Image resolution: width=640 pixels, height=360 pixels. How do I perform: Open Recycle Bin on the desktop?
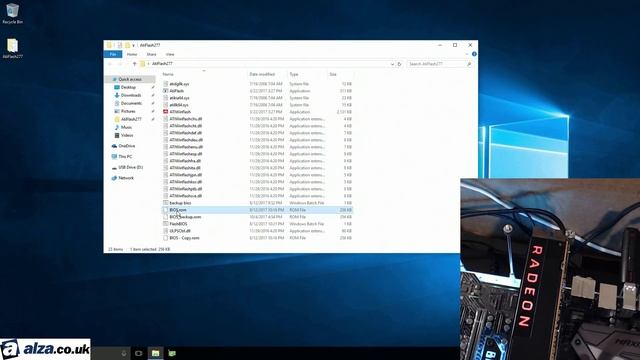12,13
